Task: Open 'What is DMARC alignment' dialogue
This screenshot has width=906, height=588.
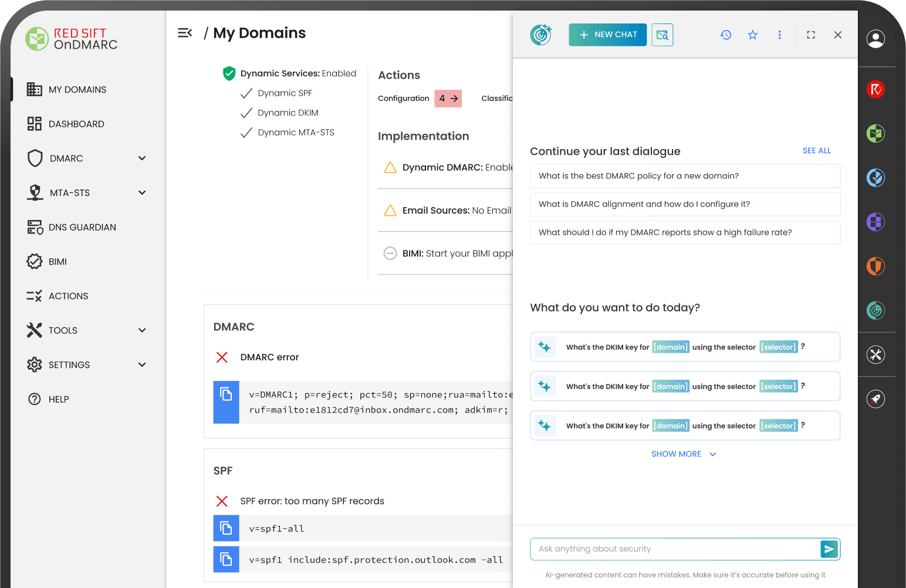Action: (x=685, y=204)
